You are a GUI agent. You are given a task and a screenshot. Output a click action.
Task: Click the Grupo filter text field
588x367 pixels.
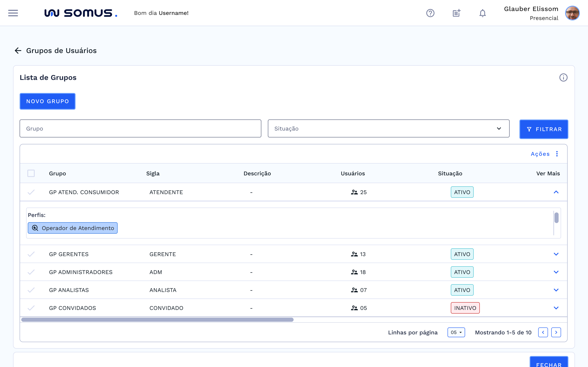tap(140, 128)
